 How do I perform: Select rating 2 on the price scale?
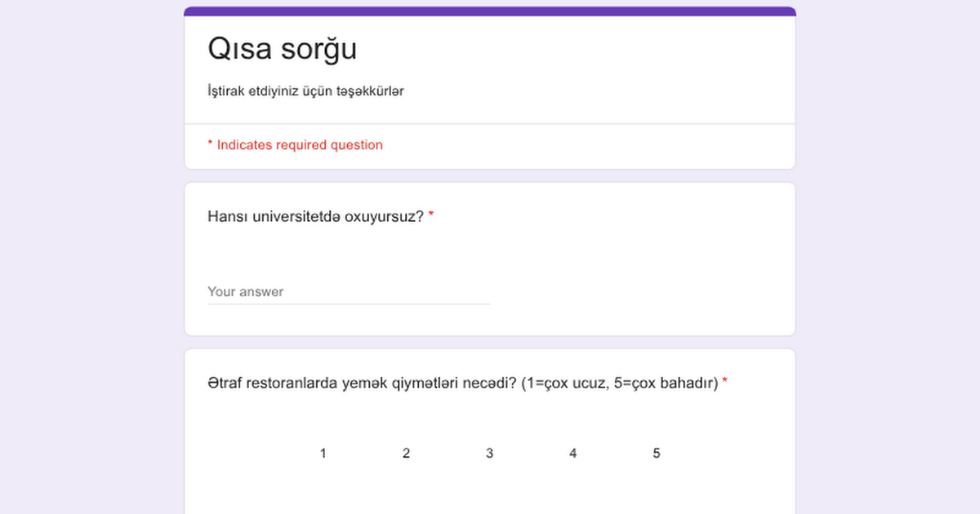point(407,454)
